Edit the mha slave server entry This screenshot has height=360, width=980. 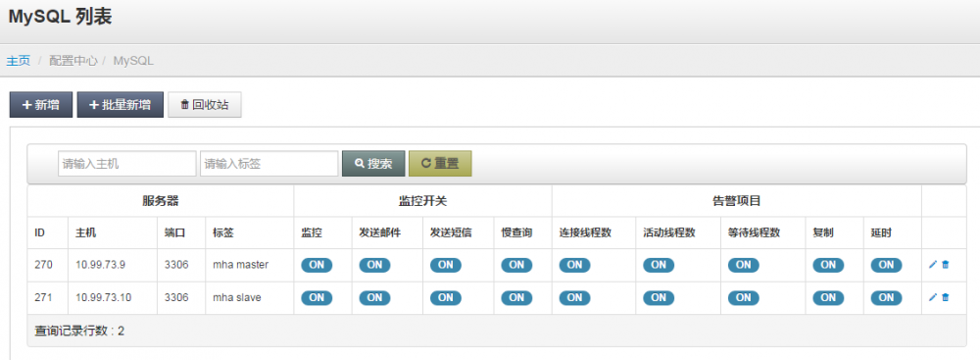click(x=933, y=297)
